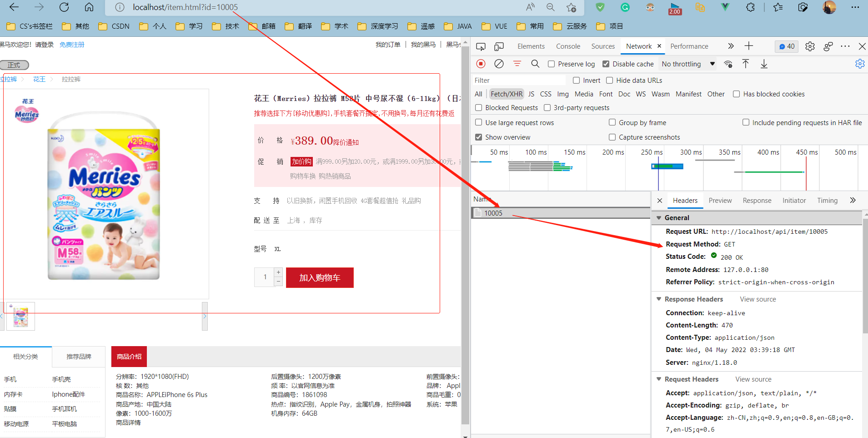Open the browser home page

click(x=89, y=7)
